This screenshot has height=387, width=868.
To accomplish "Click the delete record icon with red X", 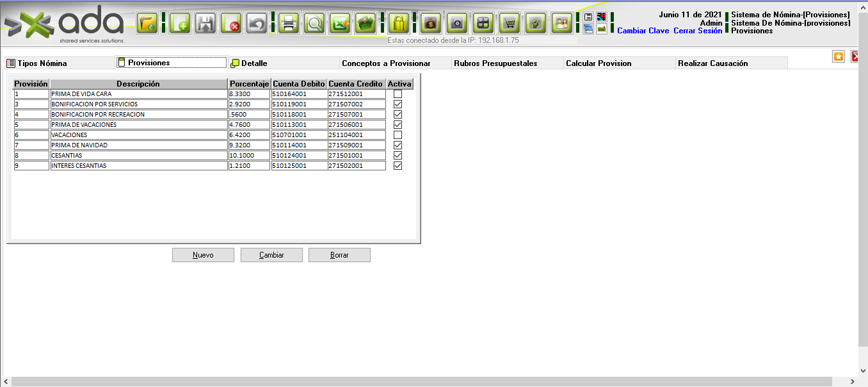I will [x=231, y=24].
